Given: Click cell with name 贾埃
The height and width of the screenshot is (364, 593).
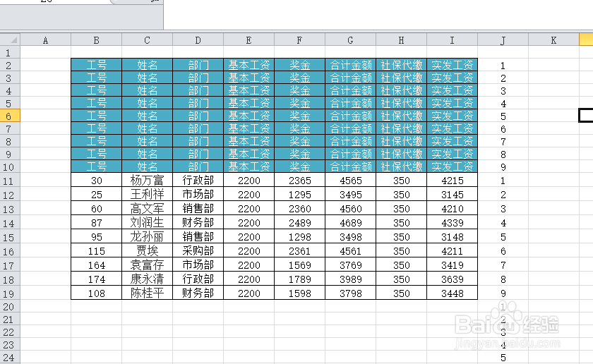Looking at the screenshot, I should [x=147, y=250].
